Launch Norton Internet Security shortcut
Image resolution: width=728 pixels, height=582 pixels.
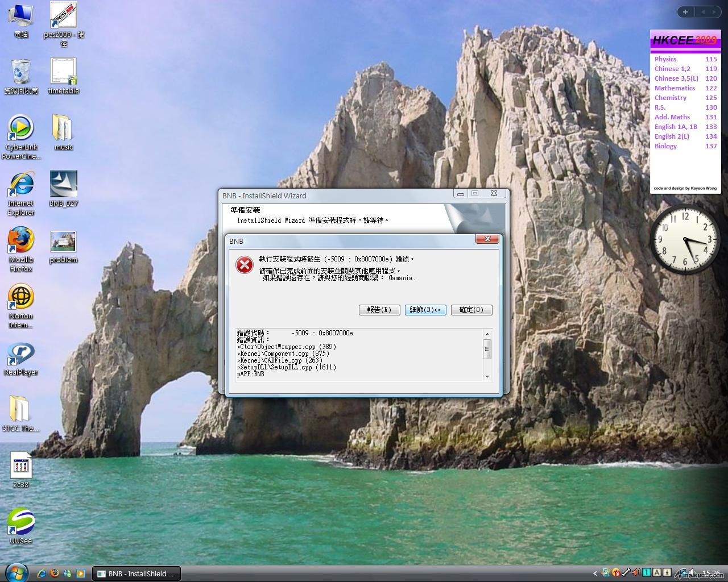tap(21, 306)
